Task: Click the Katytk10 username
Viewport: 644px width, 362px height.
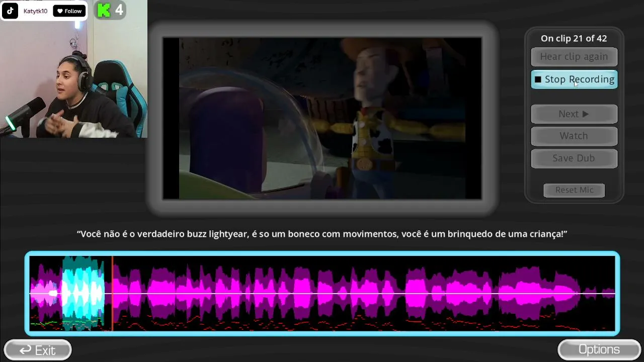Action: (35, 11)
